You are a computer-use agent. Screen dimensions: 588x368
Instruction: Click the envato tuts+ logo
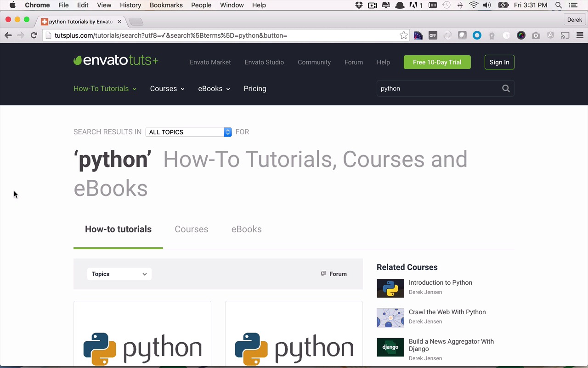tap(116, 60)
